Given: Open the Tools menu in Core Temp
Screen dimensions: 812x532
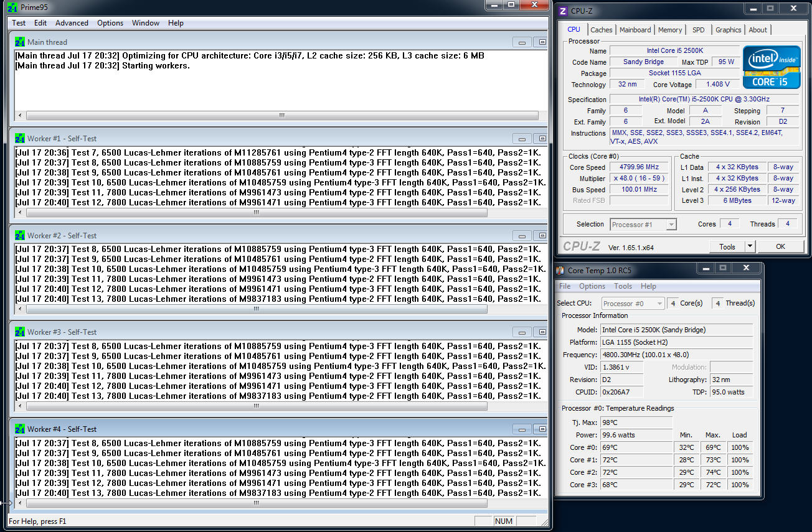Looking at the screenshot, I should pos(623,286).
